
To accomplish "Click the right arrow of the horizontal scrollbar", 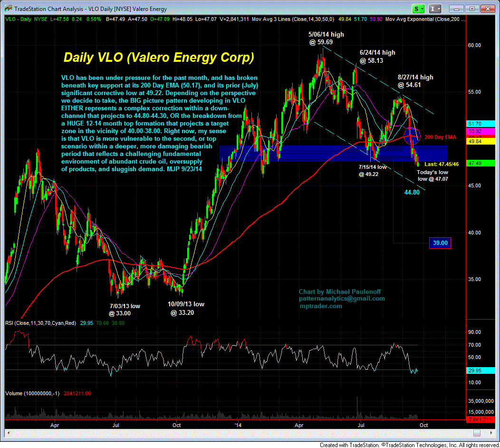I will (491, 433).
